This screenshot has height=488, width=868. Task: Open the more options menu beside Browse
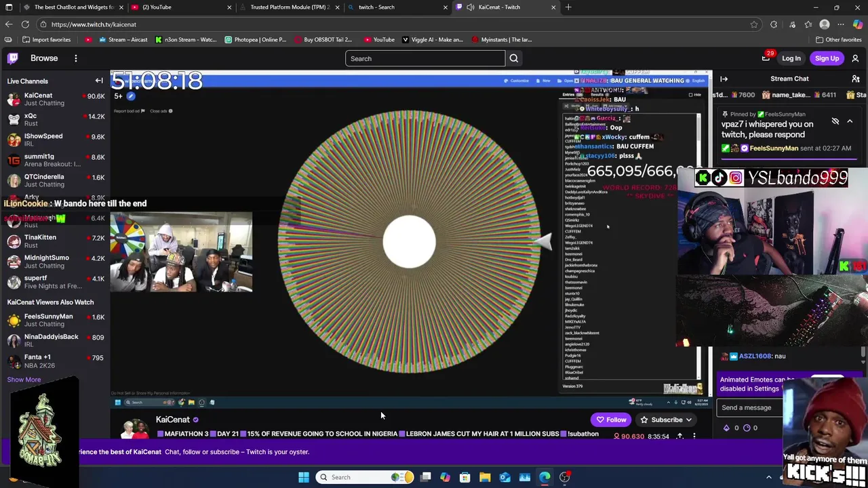point(76,58)
